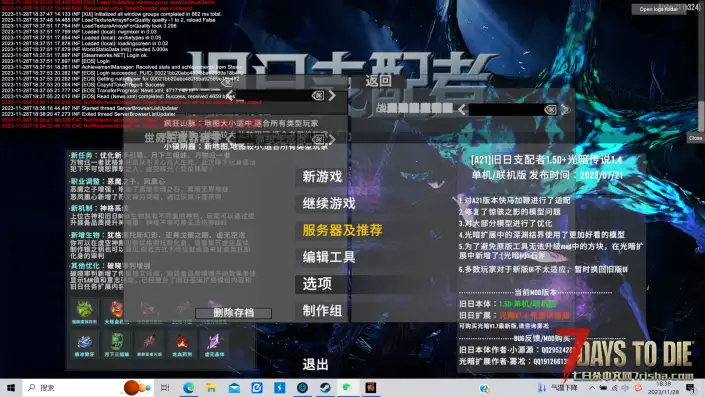Click the network icon in system tray
The width and height of the screenshot is (705, 397).
tap(614, 388)
